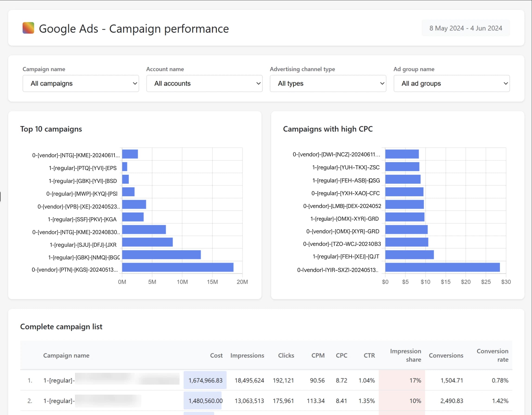Sort the table by Cost column
This screenshot has width=532, height=415.
pos(216,355)
